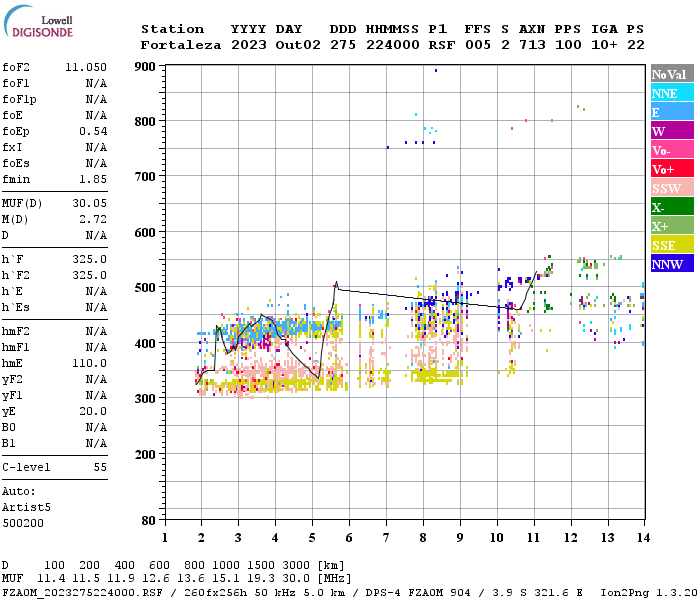The image size is (700, 600).
Task: Select the Vo- pink legend swatch
Action: (672, 150)
